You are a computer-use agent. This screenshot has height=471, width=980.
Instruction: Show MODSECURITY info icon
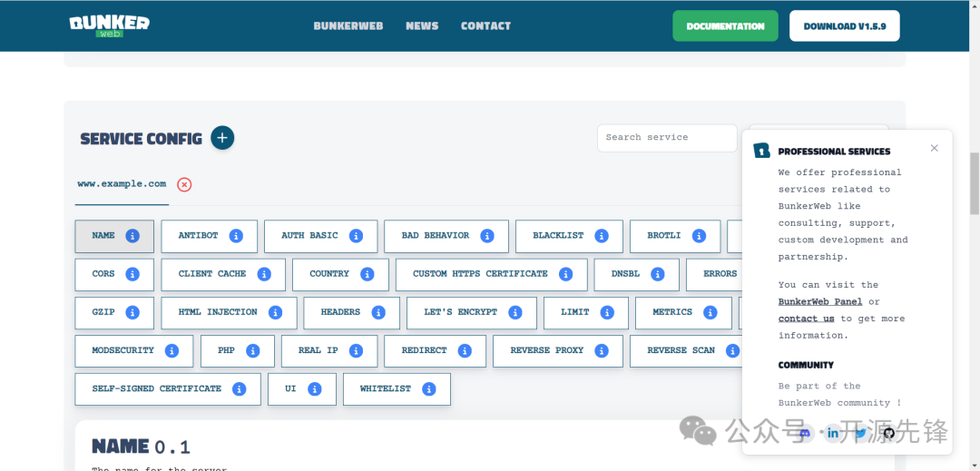(x=171, y=350)
